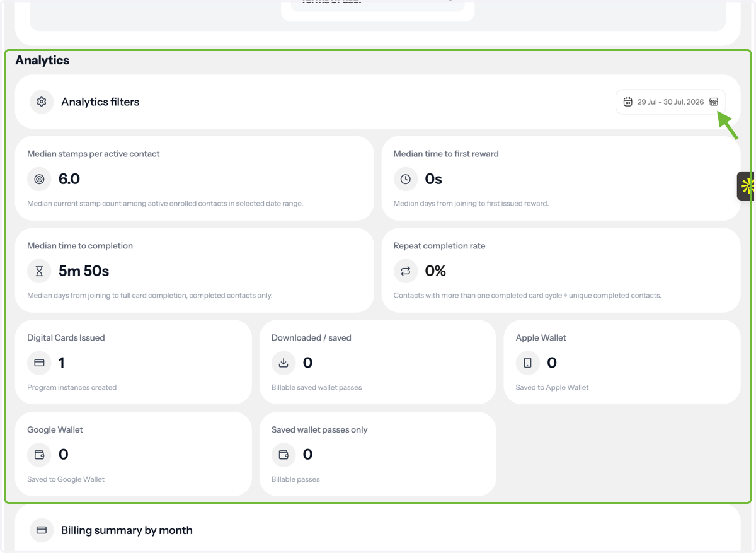Click the 0s first reward value

point(433,179)
